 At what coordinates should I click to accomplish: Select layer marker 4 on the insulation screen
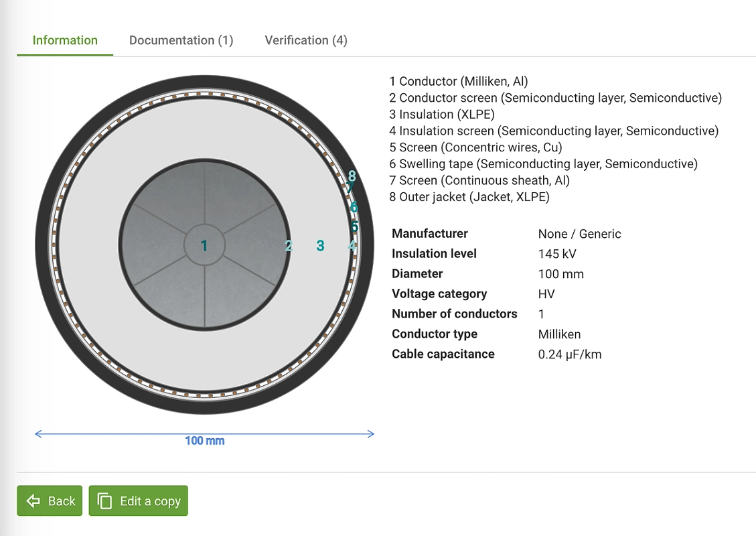point(352,246)
